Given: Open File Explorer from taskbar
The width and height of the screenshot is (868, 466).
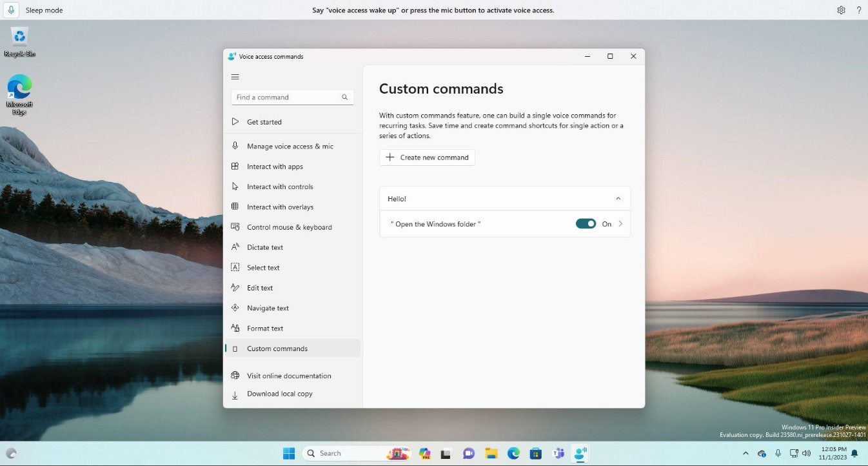Looking at the screenshot, I should (491, 454).
